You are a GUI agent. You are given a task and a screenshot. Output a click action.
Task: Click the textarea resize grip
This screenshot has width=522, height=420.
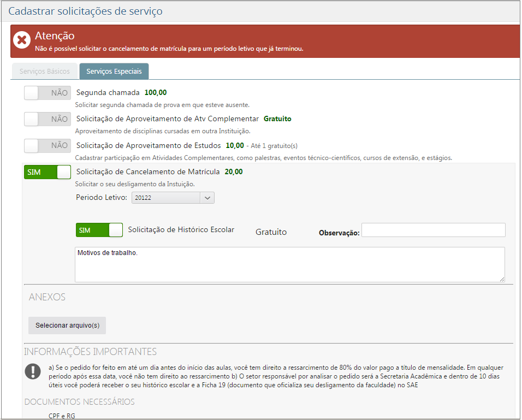pyautogui.click(x=503, y=280)
